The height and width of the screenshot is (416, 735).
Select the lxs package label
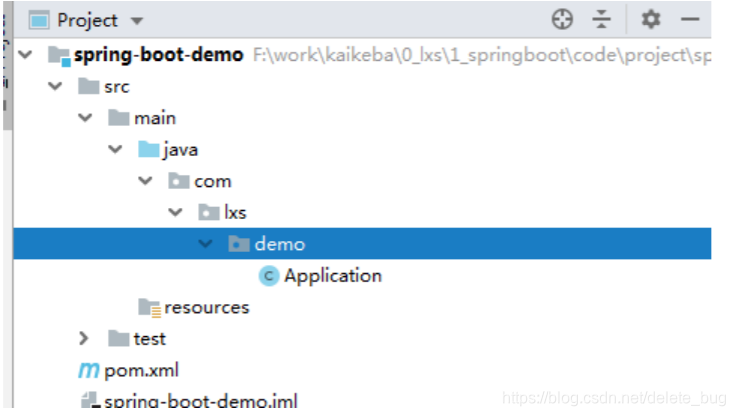235,213
